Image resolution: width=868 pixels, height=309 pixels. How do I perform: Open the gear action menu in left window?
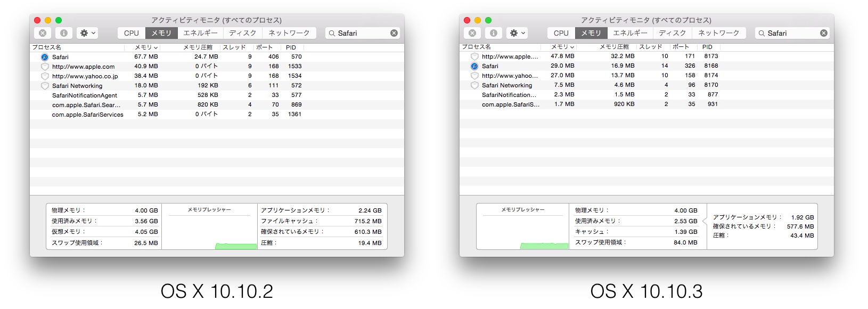coord(87,33)
